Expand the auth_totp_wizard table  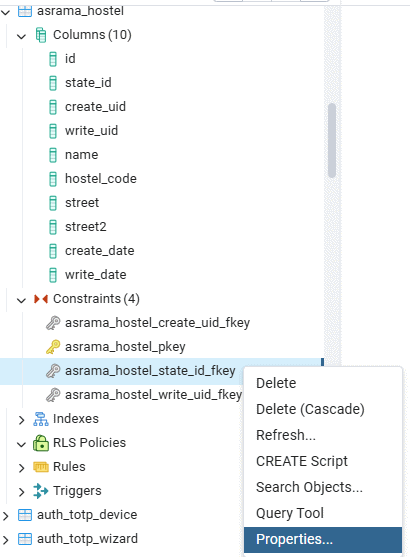point(6,540)
